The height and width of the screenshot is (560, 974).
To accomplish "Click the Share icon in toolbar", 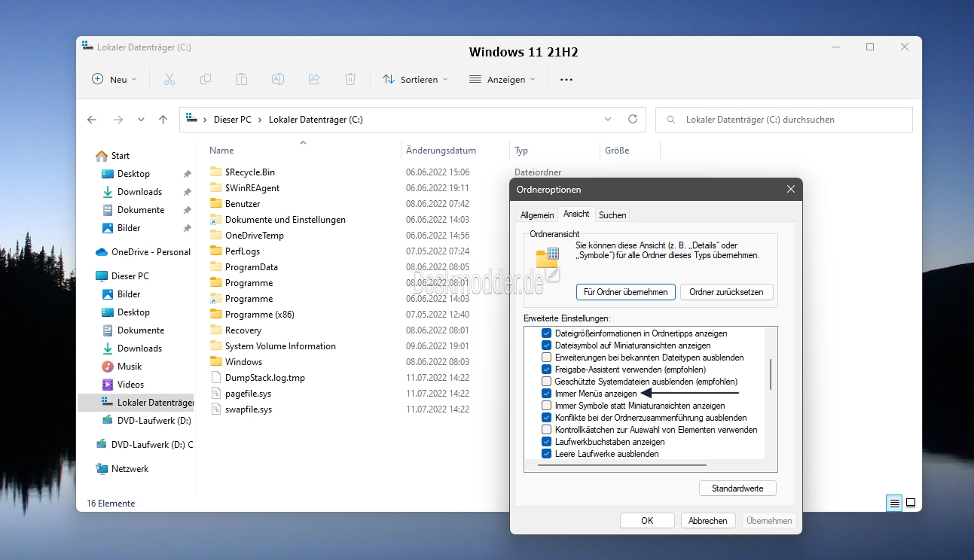I will coord(314,79).
